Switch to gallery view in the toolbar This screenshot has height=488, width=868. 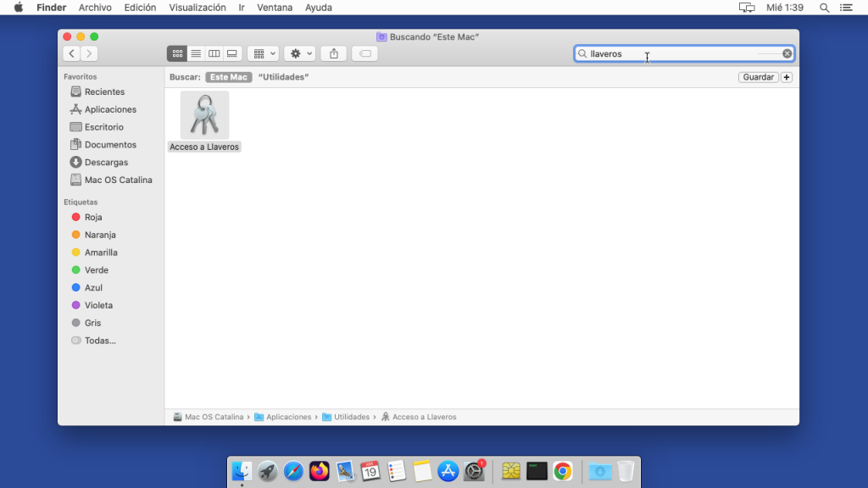click(232, 53)
